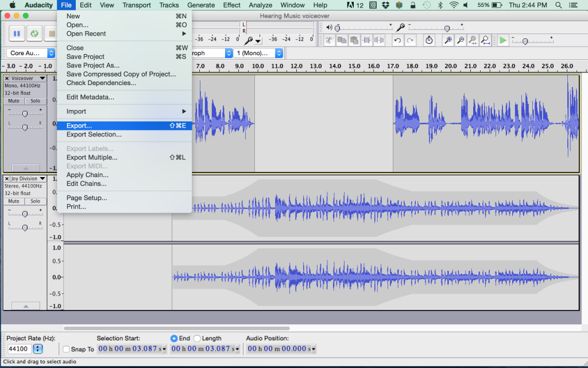
Task: Open the Dropbox menu bar icon
Action: coord(385,5)
